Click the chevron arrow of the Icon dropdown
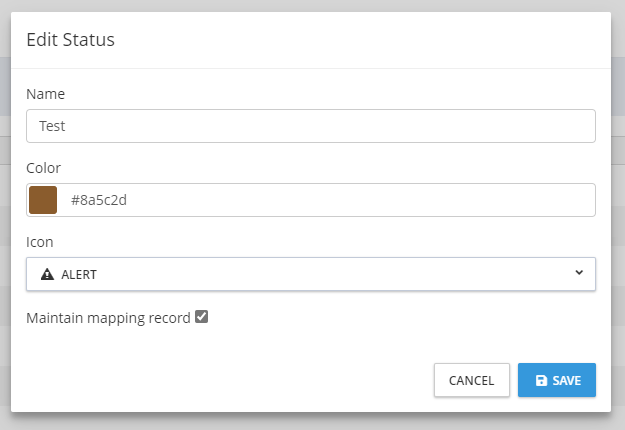This screenshot has height=430, width=625. click(x=579, y=273)
